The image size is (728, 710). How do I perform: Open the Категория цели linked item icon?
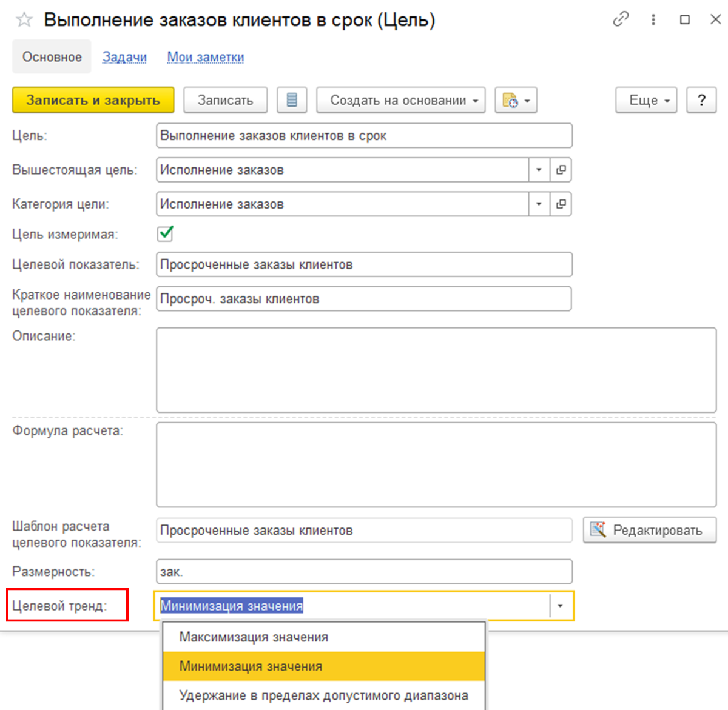pos(561,204)
